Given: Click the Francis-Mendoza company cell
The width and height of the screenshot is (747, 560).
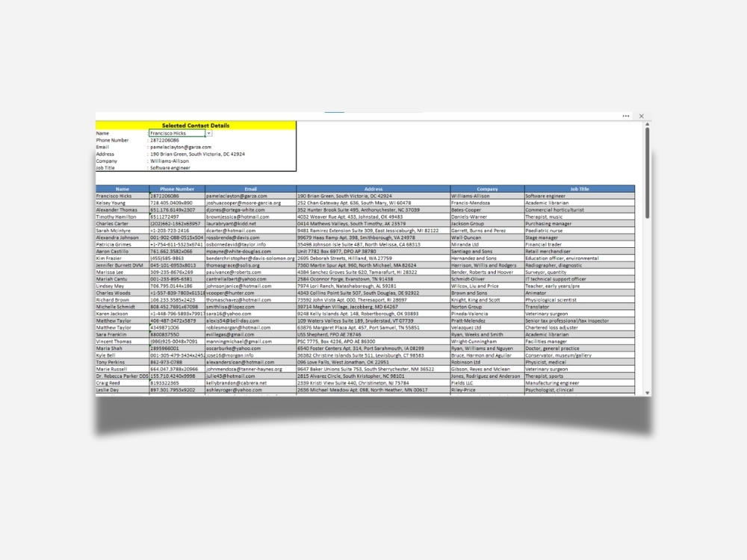Looking at the screenshot, I should 487,203.
